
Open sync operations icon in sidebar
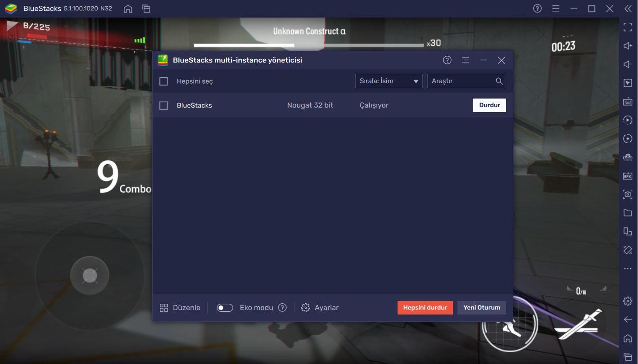click(x=628, y=139)
